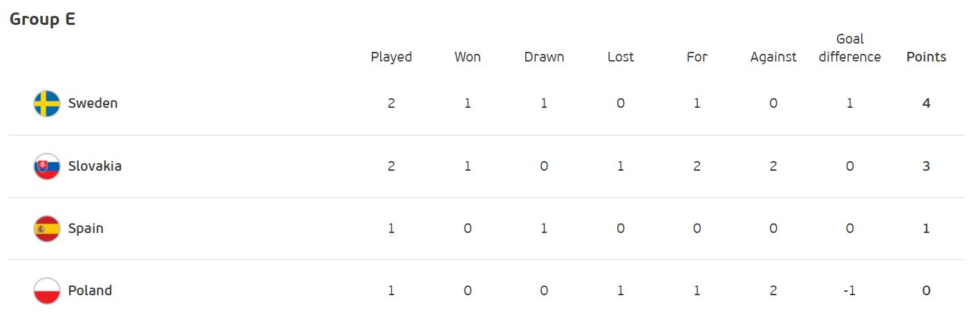Select the Spain team name
Viewport: 980px width, 336px height.
tap(86, 228)
